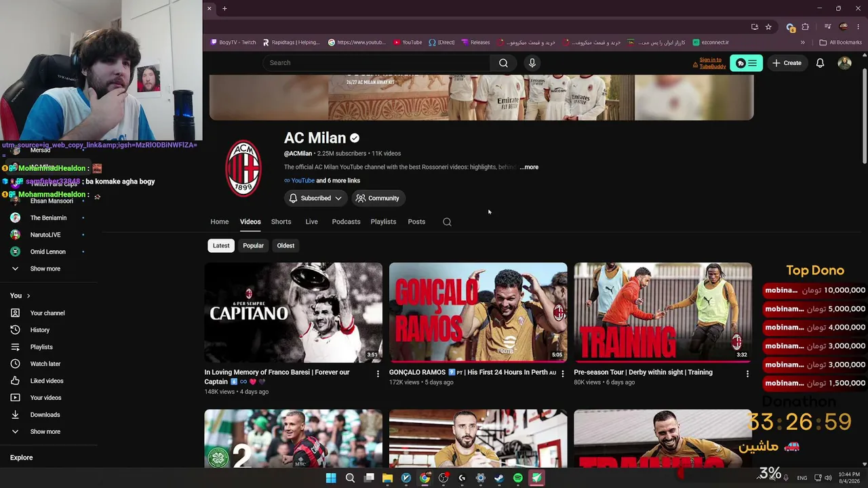This screenshot has width=868, height=488.
Task: Open the Subscribed notification dropdown
Action: click(315, 198)
